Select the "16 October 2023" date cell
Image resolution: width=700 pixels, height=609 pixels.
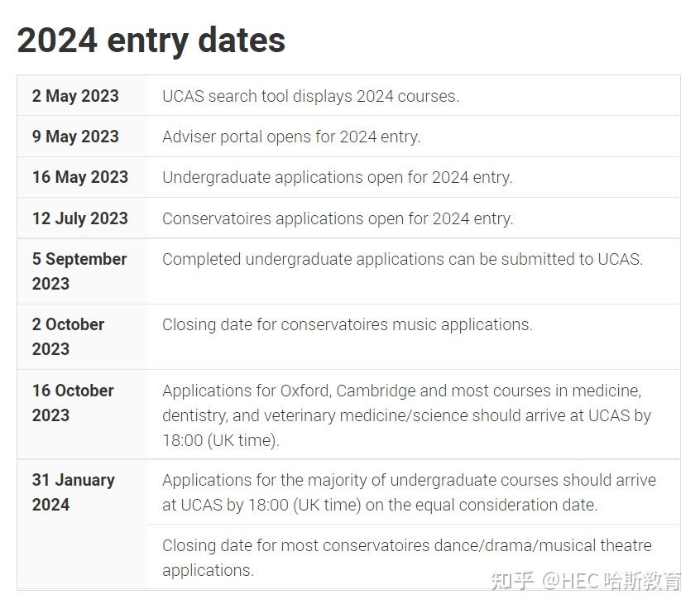(x=73, y=402)
